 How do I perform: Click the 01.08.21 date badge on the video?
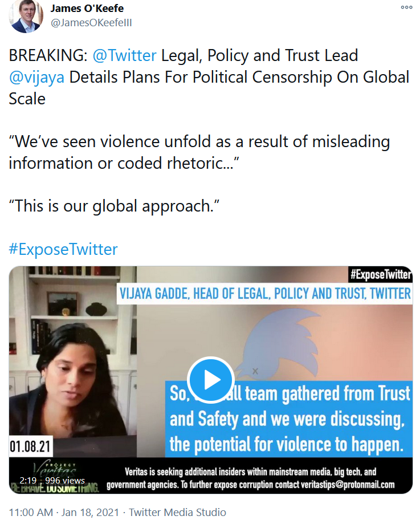[30, 446]
